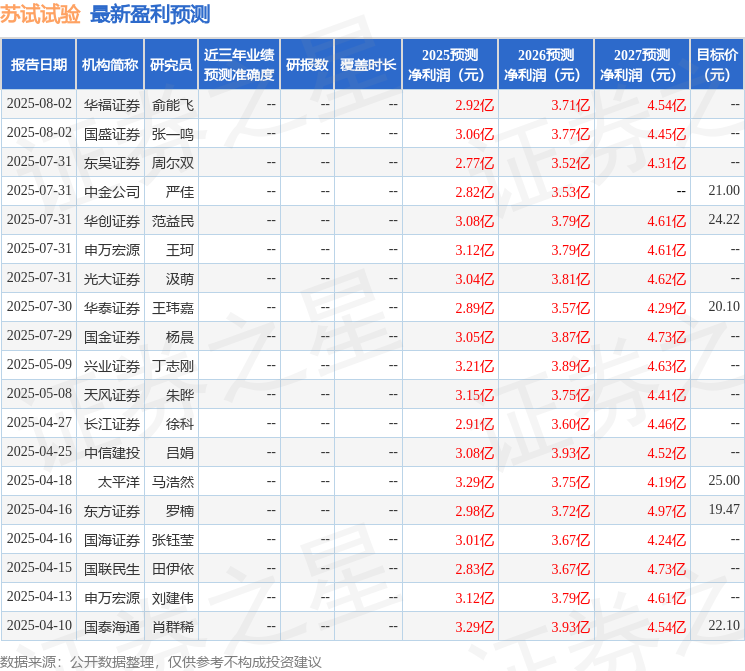Click the 最新盈利预测 heading
Image resolution: width=745 pixels, height=671 pixels.
pyautogui.click(x=150, y=14)
